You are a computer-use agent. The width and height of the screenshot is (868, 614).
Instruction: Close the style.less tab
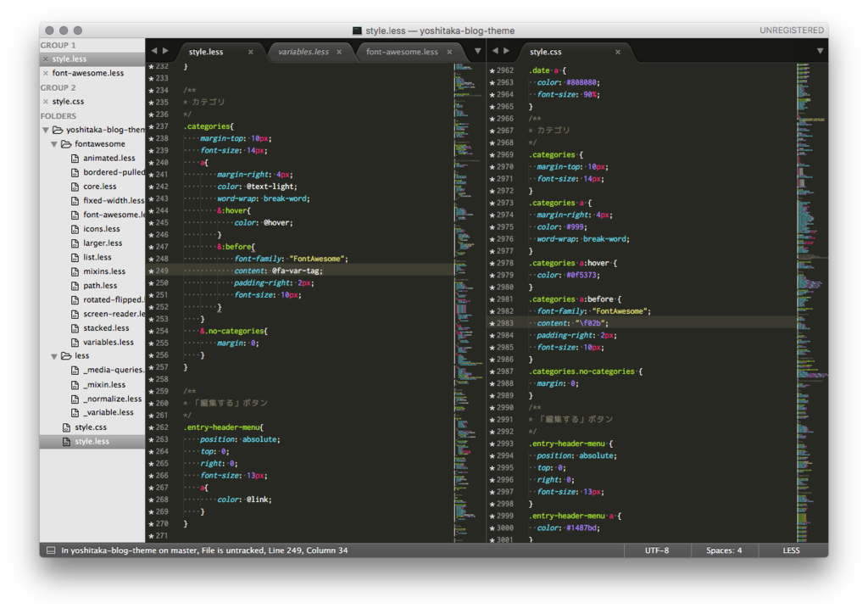(x=251, y=52)
